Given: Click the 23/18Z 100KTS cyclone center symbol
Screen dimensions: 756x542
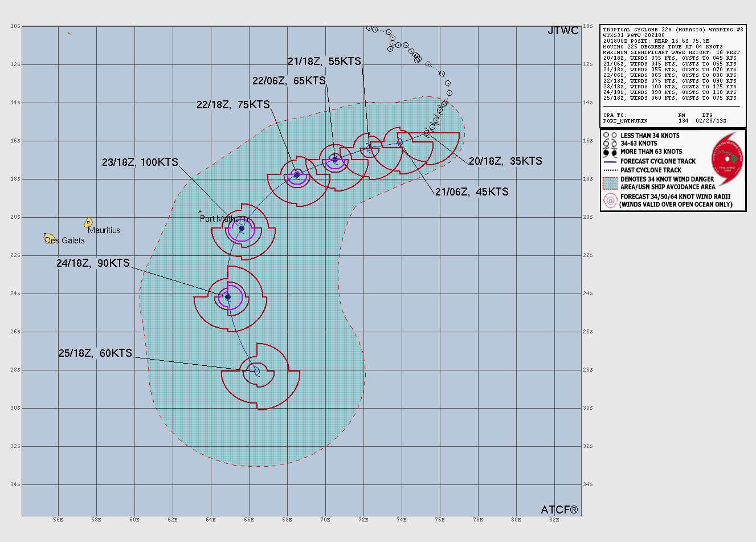Looking at the screenshot, I should click(x=242, y=229).
